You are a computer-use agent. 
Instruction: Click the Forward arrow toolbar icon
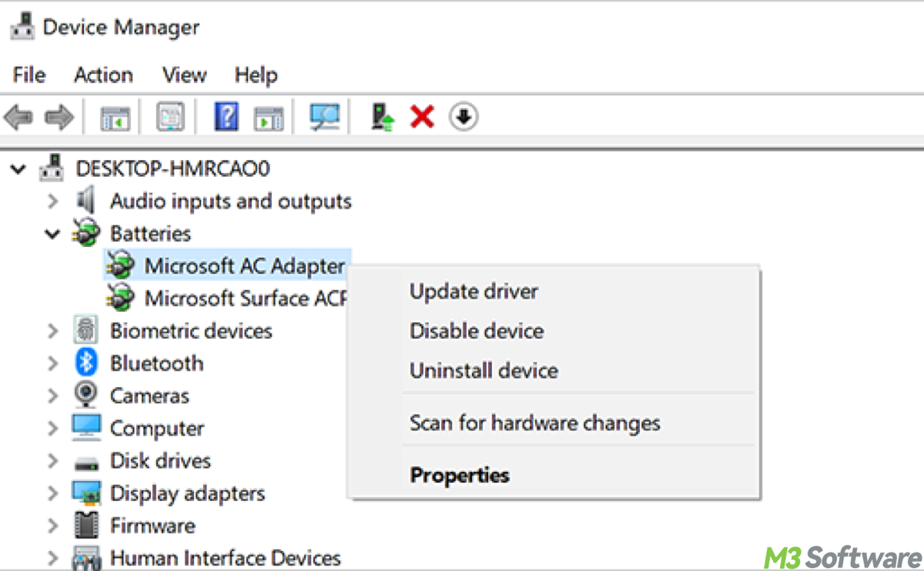click(59, 117)
